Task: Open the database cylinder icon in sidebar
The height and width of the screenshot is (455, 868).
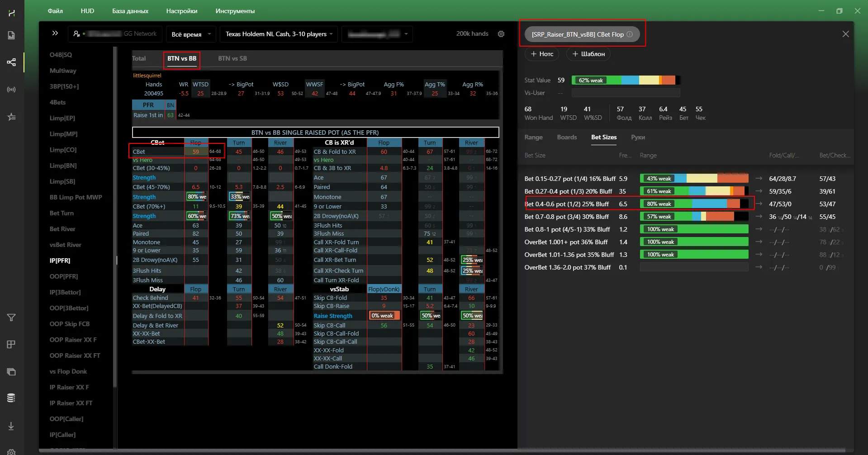Action: click(12, 398)
